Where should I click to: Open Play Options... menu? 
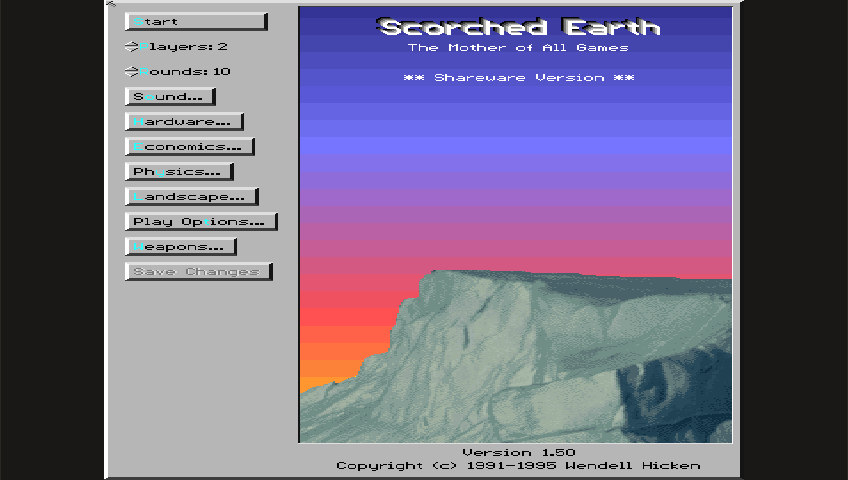click(201, 222)
